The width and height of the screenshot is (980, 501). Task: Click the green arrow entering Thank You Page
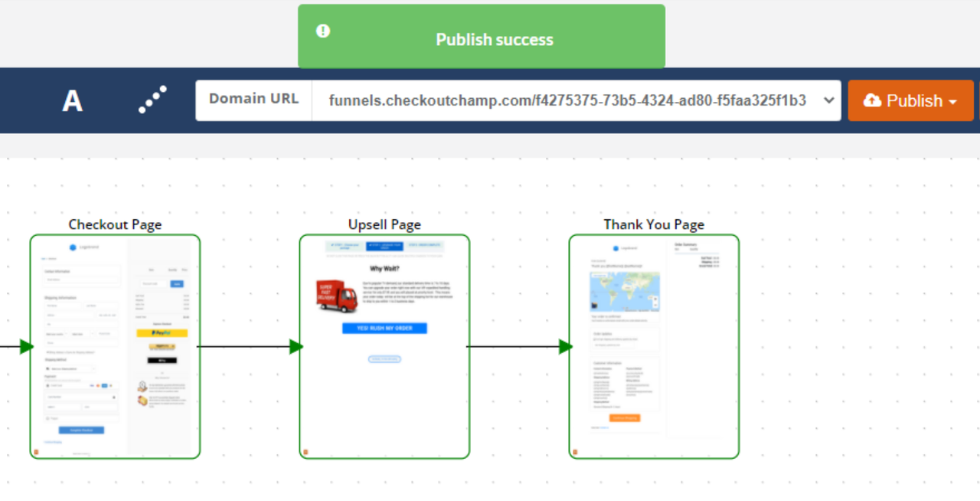click(x=566, y=346)
